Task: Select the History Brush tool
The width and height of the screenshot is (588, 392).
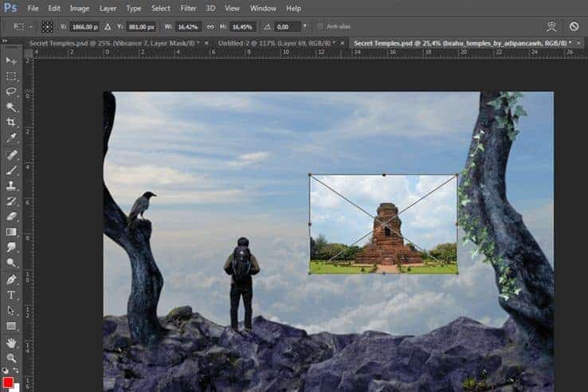Action: [11, 201]
